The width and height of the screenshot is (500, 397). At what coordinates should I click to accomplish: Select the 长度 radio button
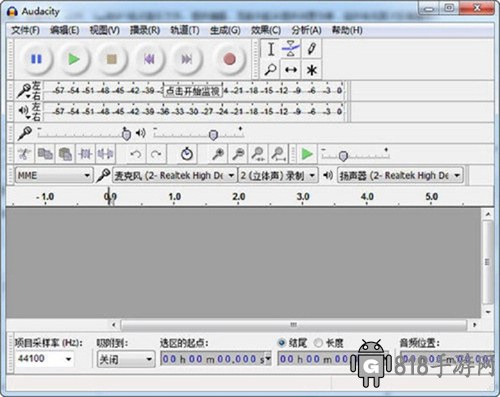tap(319, 343)
